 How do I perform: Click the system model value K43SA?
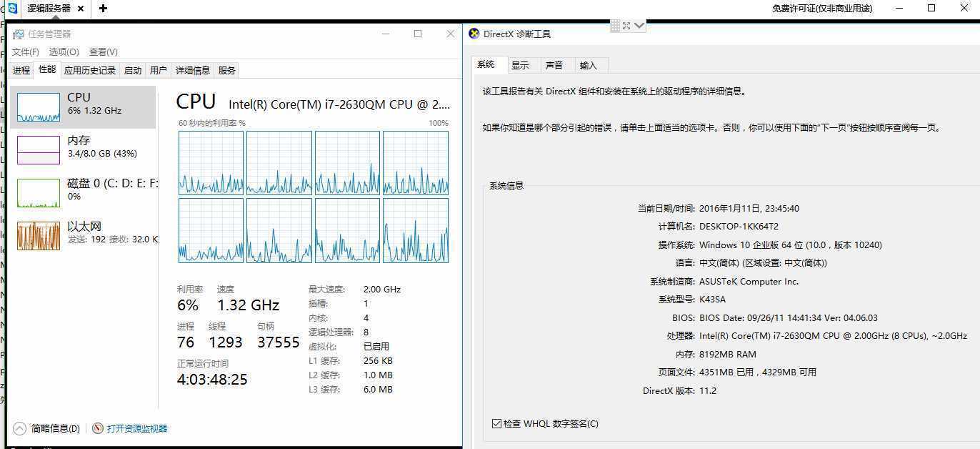point(712,300)
